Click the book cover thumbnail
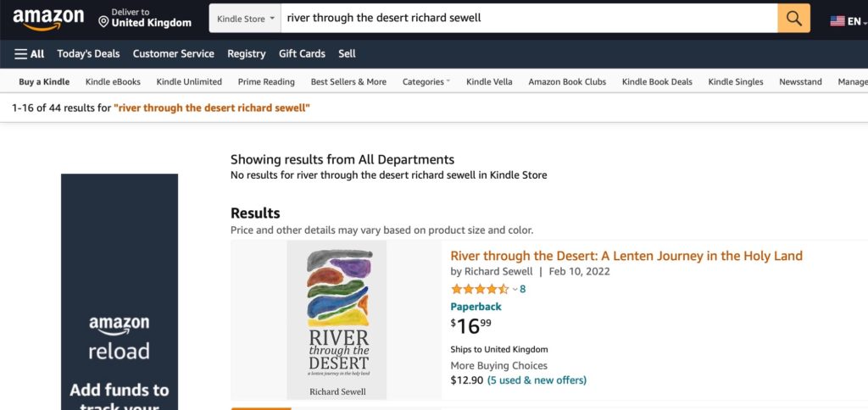 [x=337, y=319]
